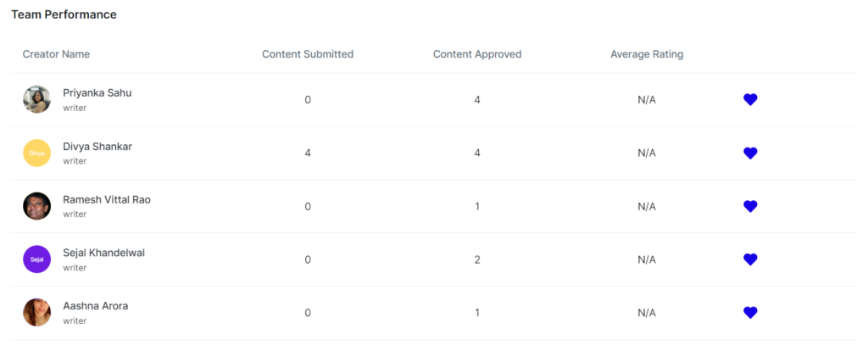Viewport: 868px width, 351px height.
Task: Click the heart icon for Aashna Arora
Action: 750,313
